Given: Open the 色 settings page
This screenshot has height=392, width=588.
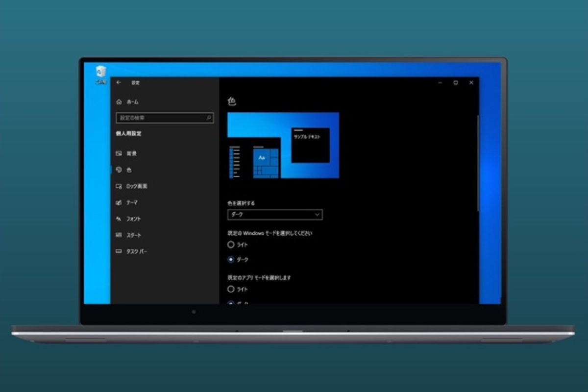Looking at the screenshot, I should pyautogui.click(x=123, y=170).
